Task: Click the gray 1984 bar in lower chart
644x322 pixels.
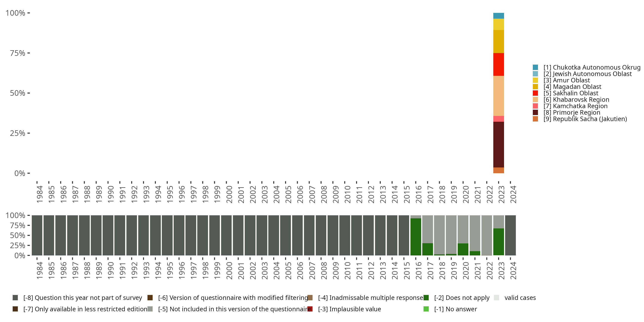Action: 37,235
